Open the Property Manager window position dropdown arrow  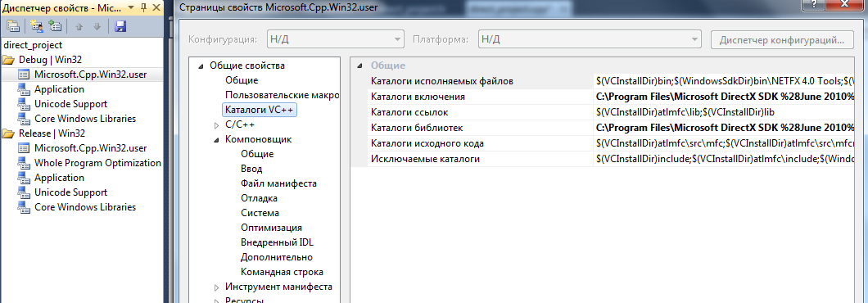coord(131,7)
